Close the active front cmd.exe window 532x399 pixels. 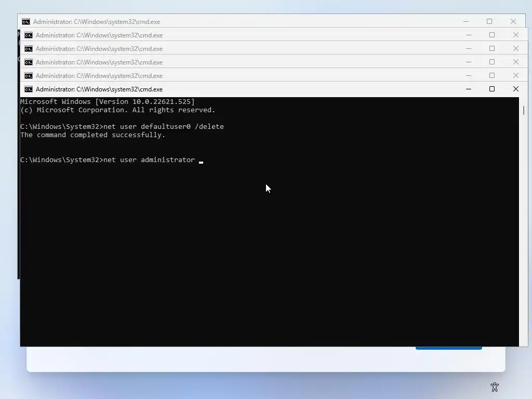[x=516, y=89]
